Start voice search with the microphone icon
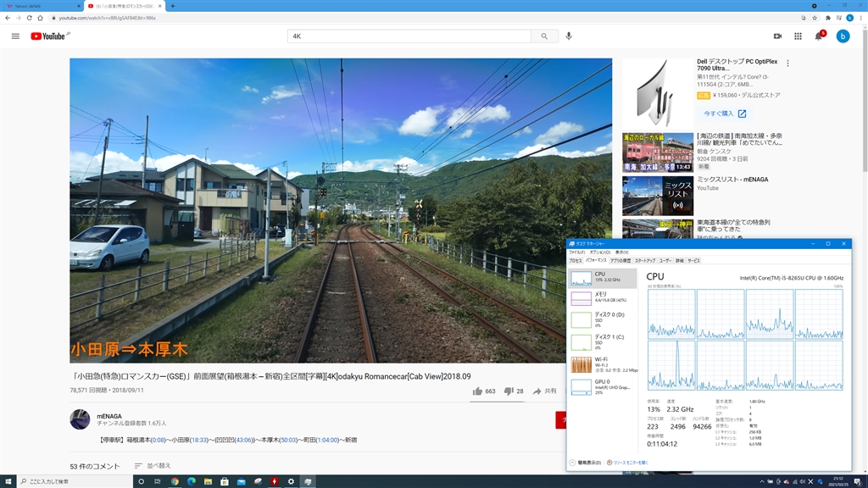 (569, 36)
